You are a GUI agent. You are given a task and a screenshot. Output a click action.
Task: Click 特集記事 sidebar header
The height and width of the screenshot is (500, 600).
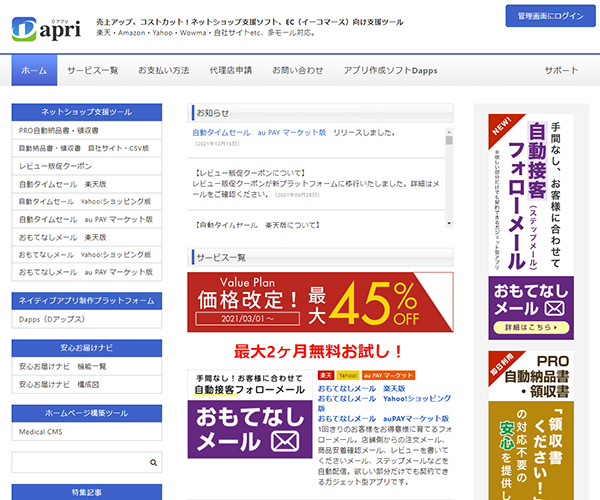pyautogui.click(x=87, y=492)
